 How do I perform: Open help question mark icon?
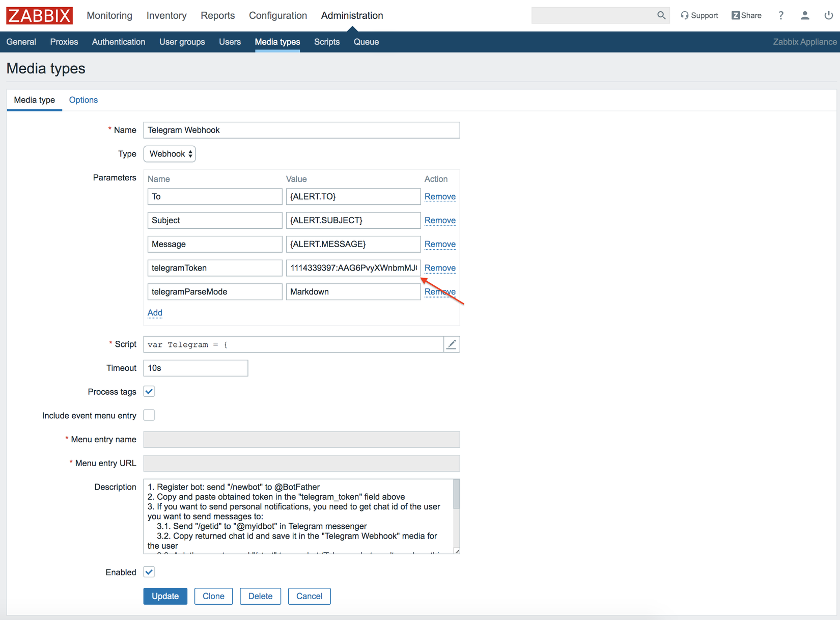point(781,15)
